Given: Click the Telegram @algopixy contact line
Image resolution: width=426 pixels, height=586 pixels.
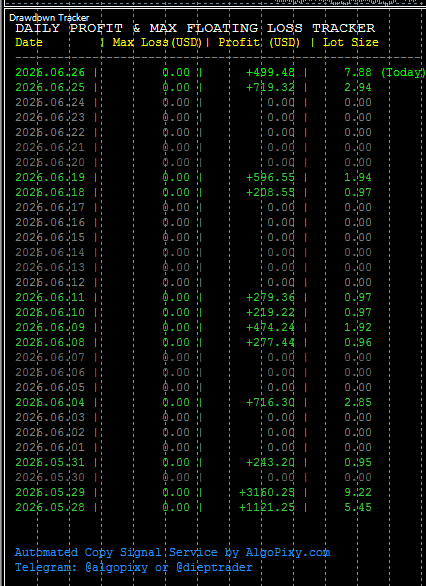Looking at the screenshot, I should (134, 567).
